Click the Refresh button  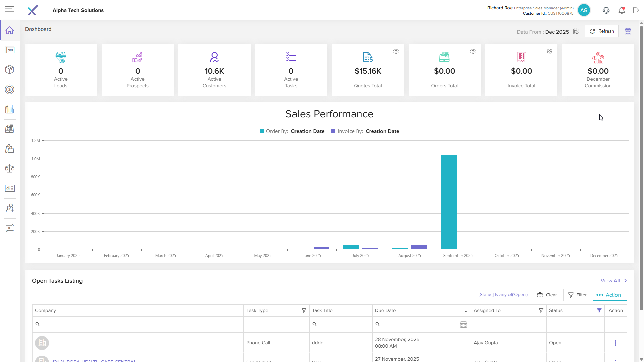[602, 31]
